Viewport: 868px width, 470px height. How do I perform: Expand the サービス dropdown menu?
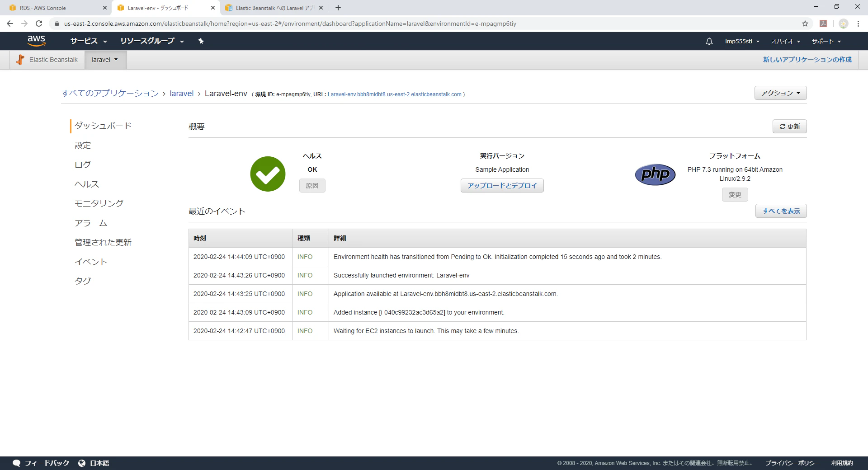pos(89,41)
